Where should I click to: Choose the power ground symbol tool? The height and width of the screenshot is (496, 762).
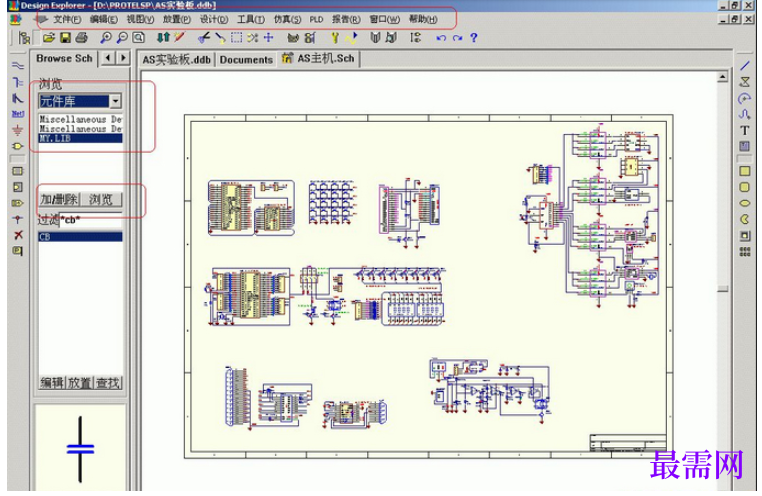tap(17, 130)
